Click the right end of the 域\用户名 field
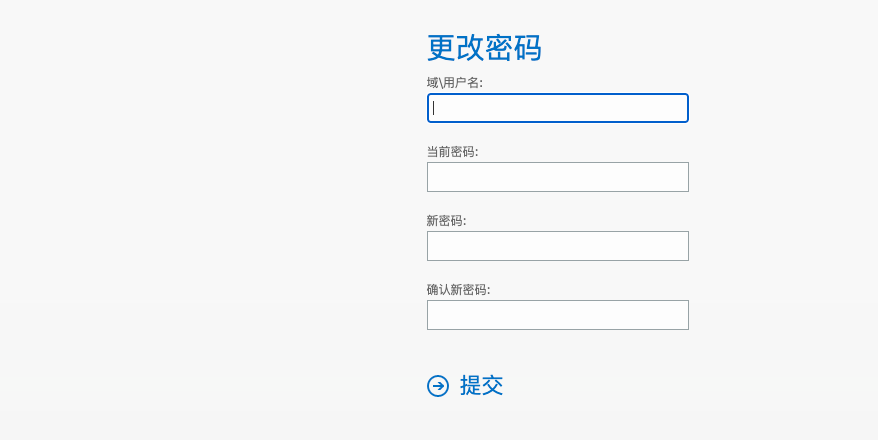This screenshot has height=440, width=878. coord(680,108)
